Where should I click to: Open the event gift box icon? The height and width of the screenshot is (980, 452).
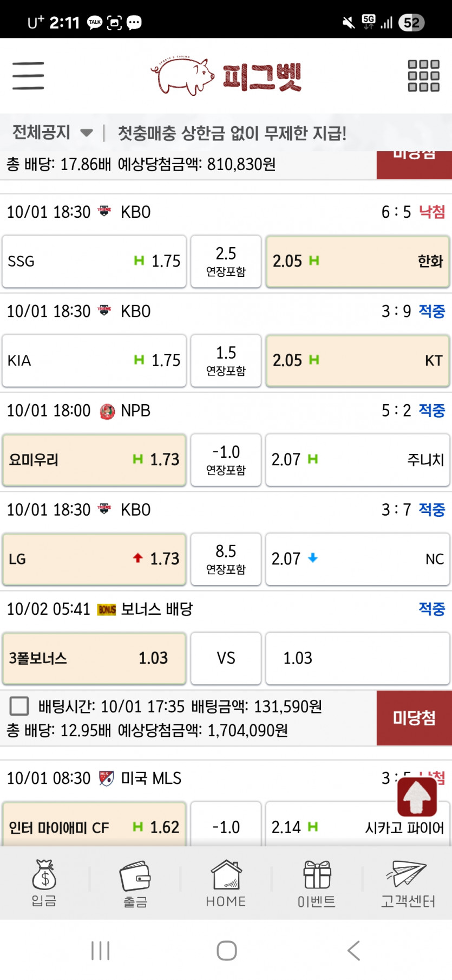[317, 883]
